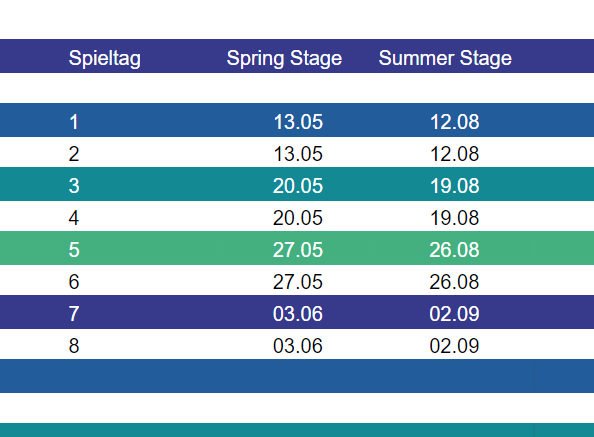Select Spieltag 4 row number
The width and height of the screenshot is (594, 437).
[x=74, y=218]
